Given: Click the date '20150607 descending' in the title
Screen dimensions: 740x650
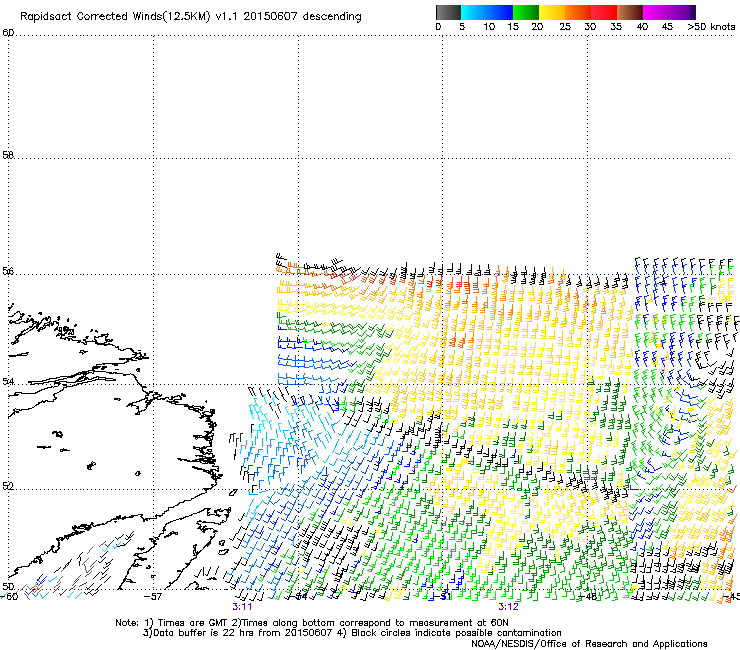Looking at the screenshot, I should pos(302,17).
